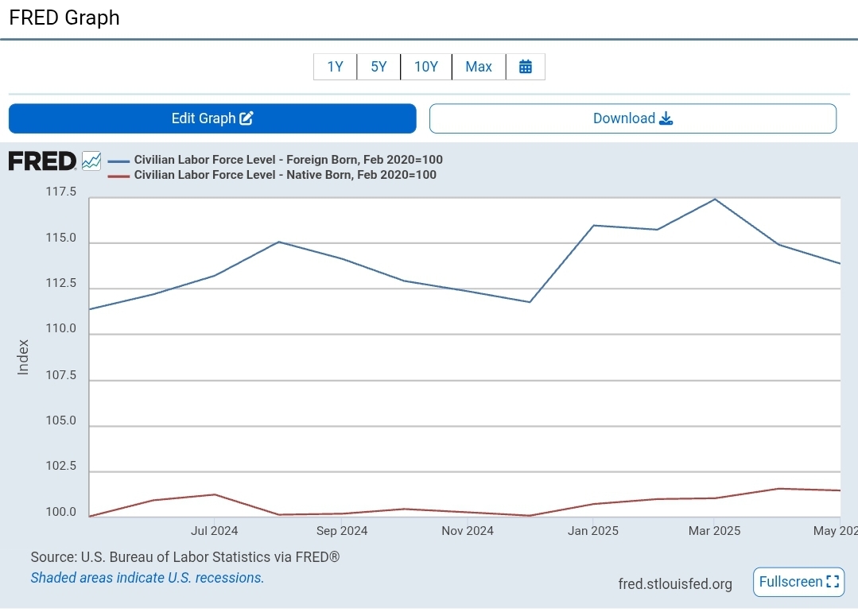The width and height of the screenshot is (858, 616).
Task: Click the 115.0 y-axis value
Action: (x=60, y=238)
